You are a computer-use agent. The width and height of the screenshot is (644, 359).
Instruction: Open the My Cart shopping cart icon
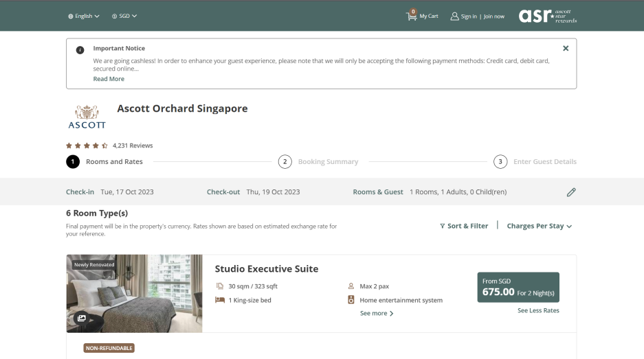point(412,15)
